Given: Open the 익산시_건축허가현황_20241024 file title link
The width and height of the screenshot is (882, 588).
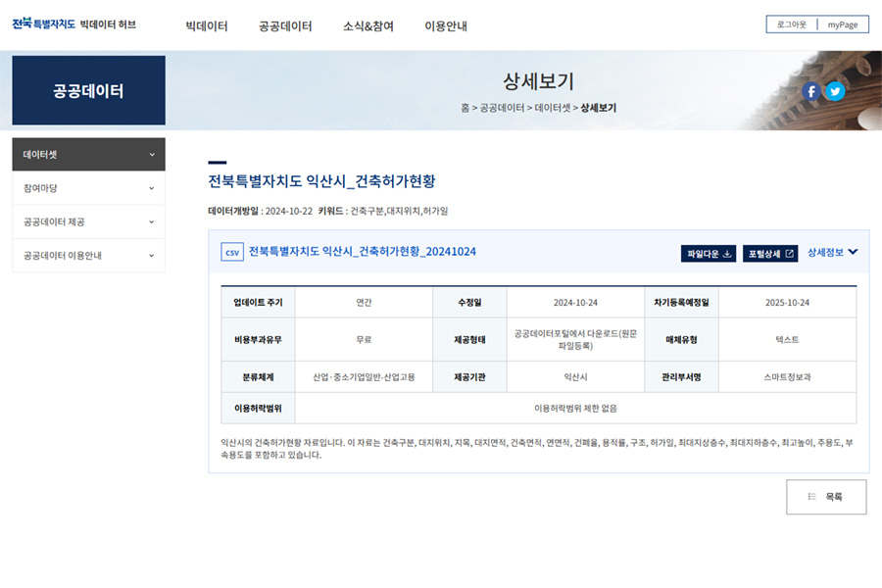Looking at the screenshot, I should pos(363,252).
